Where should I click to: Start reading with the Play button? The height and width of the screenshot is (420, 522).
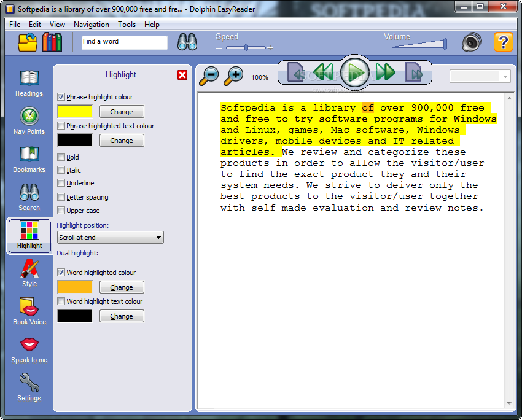[x=355, y=72]
